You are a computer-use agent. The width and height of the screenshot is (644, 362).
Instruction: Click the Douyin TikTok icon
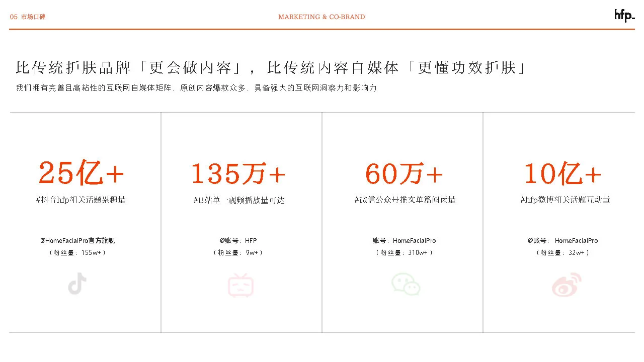(x=77, y=284)
